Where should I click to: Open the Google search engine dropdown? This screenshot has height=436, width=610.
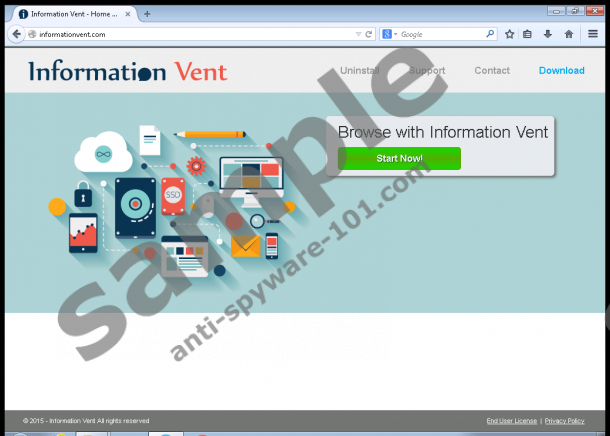(389, 34)
